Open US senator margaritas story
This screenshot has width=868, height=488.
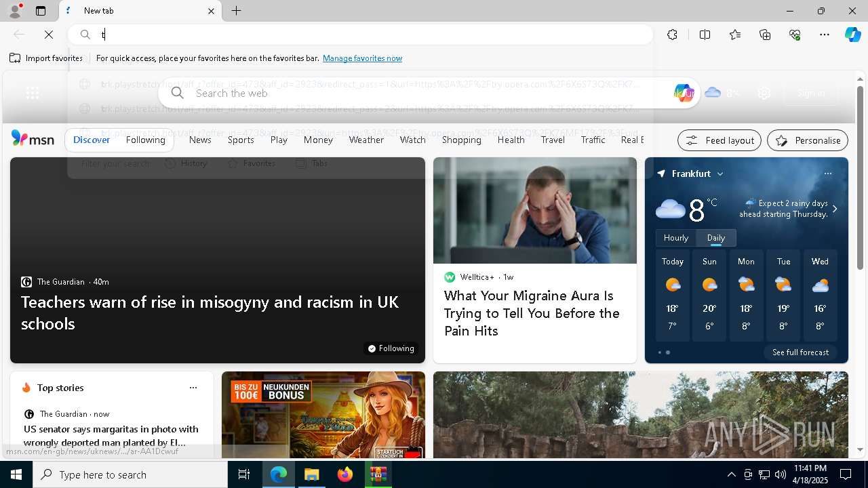(x=111, y=435)
